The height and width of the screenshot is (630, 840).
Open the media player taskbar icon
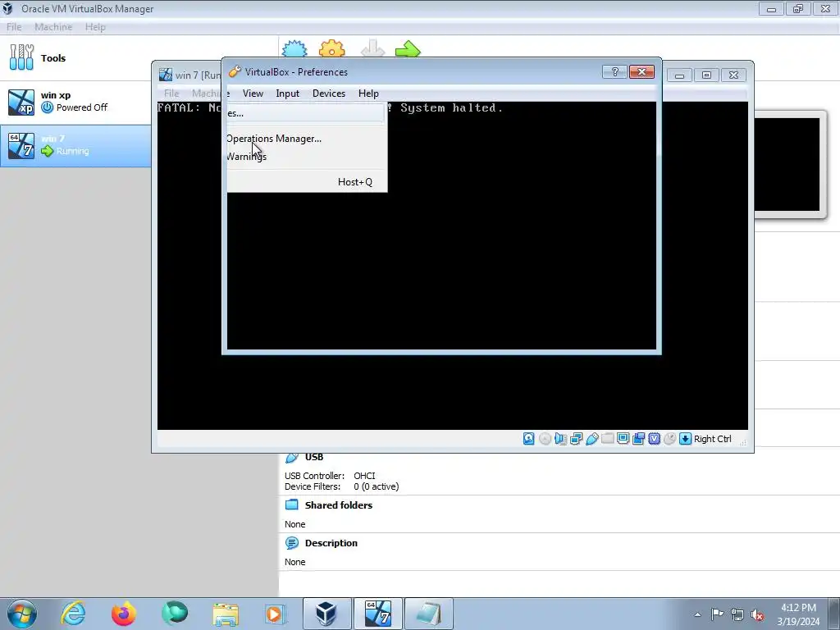[x=276, y=614]
